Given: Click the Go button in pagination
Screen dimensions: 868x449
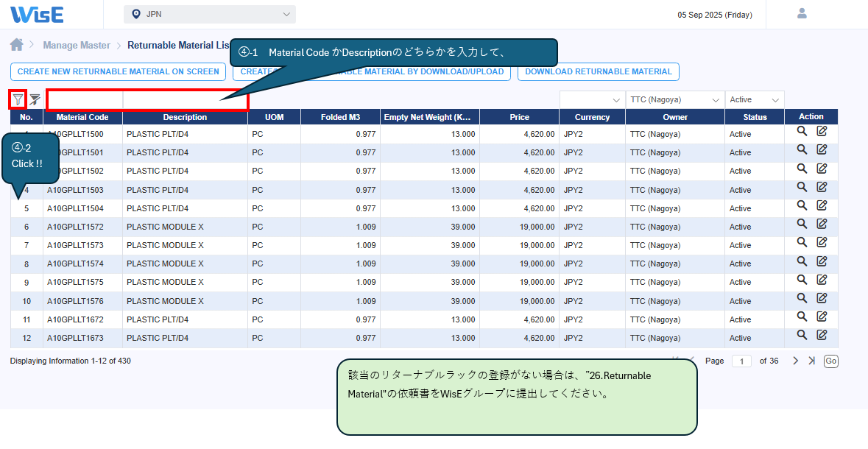Looking at the screenshot, I should pos(830,361).
